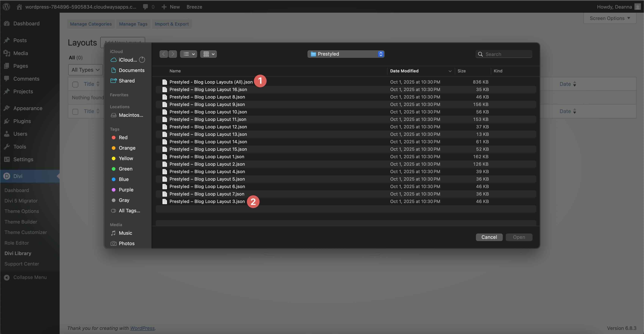Check the bottom Title select-all checkbox
This screenshot has height=334, width=644.
tap(75, 112)
